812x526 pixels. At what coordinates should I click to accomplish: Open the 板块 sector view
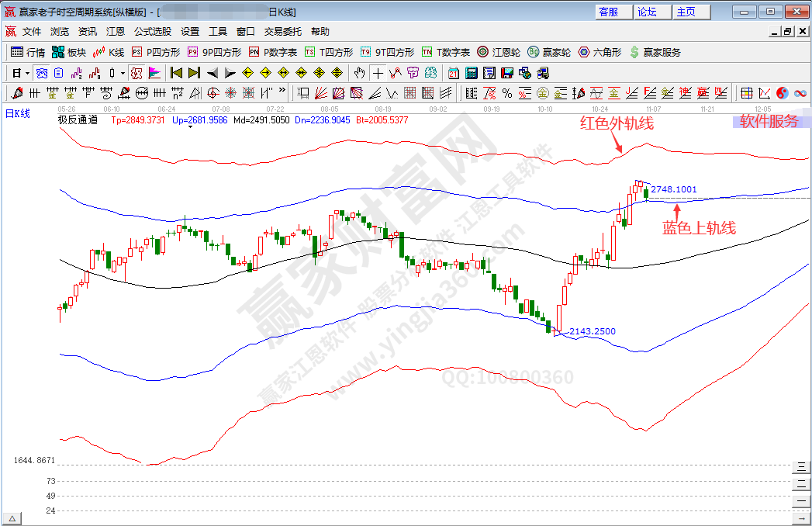click(68, 52)
